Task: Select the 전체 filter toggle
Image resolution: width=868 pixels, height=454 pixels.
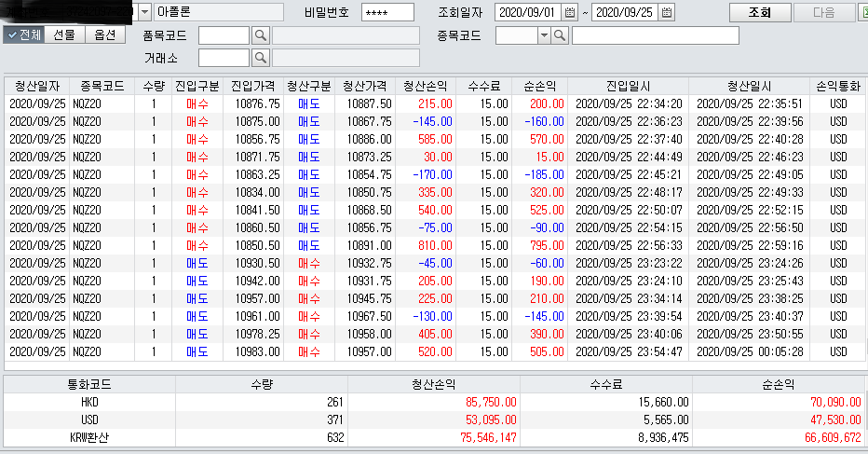Action: [24, 34]
